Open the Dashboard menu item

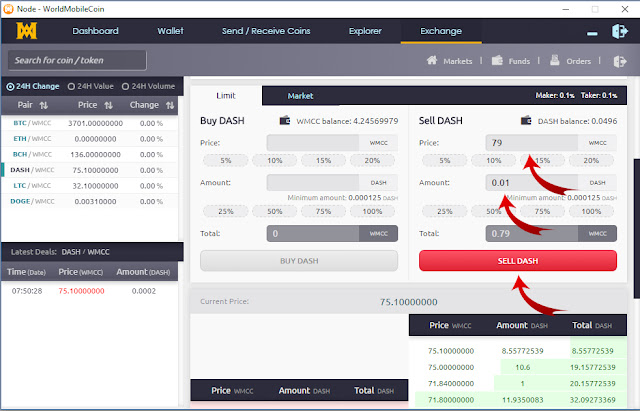click(96, 31)
